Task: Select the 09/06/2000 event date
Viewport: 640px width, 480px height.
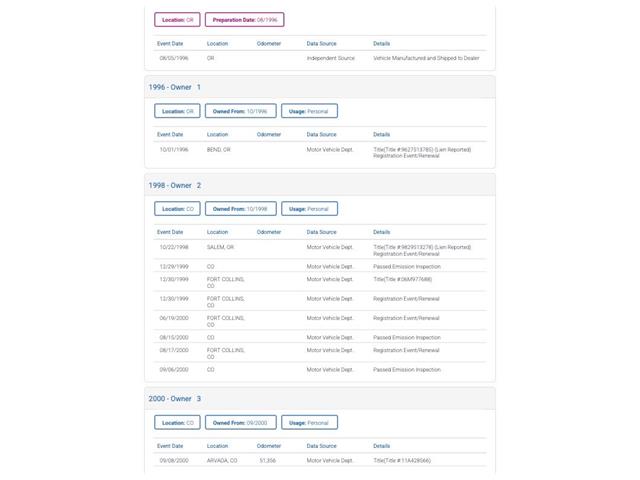Action: click(x=174, y=369)
